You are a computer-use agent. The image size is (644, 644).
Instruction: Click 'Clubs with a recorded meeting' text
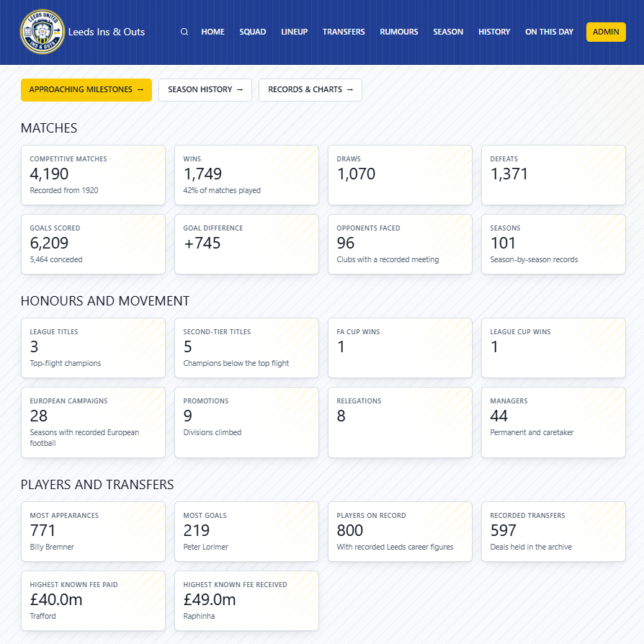(388, 259)
